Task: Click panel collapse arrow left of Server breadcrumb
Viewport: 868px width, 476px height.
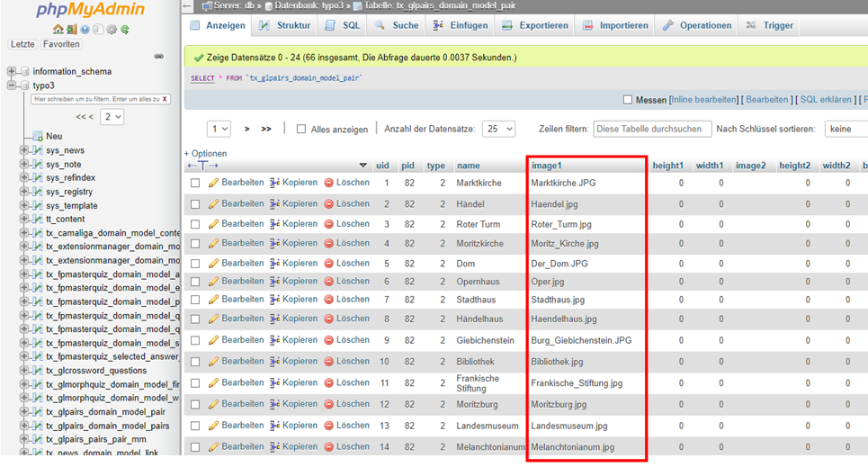Action: coord(188,6)
